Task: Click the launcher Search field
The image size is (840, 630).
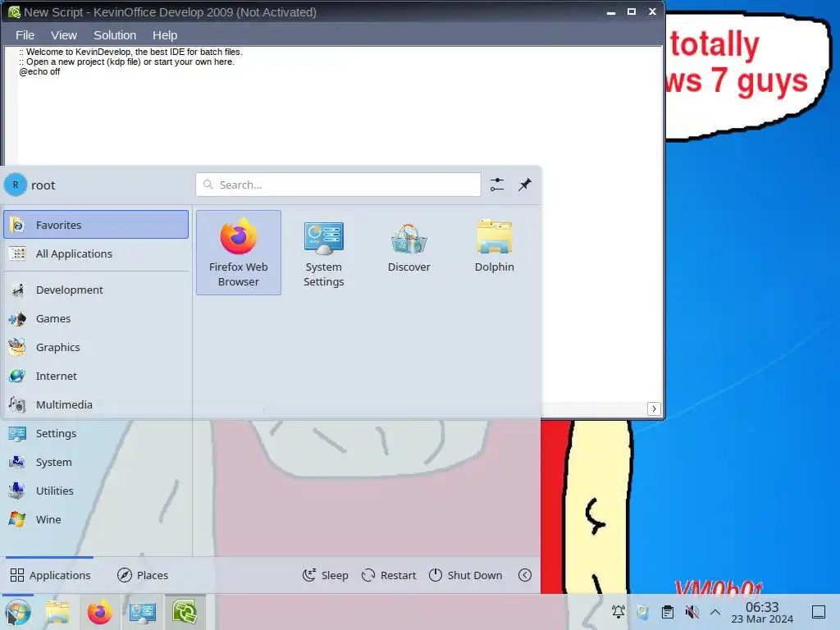Action: pos(338,185)
